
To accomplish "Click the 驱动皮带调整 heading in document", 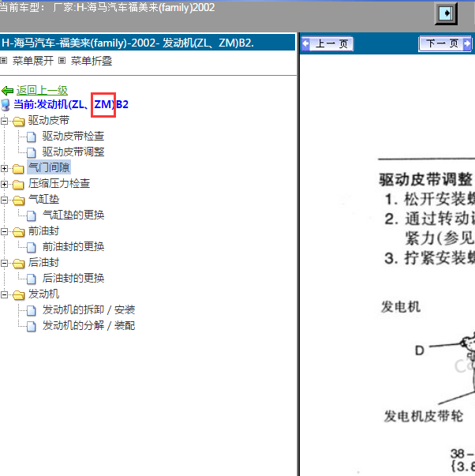I will pos(426,179).
